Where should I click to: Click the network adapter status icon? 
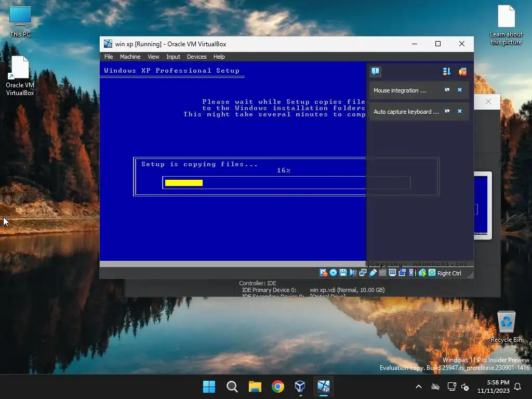coord(363,273)
